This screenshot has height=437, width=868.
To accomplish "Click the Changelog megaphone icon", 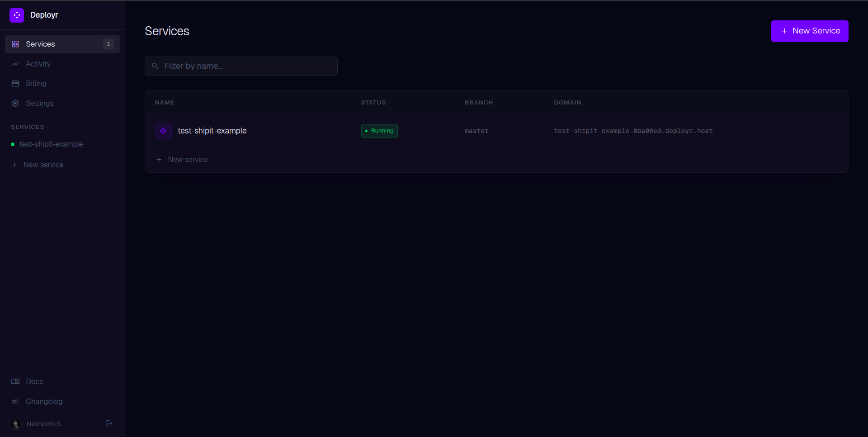I will pos(15,402).
